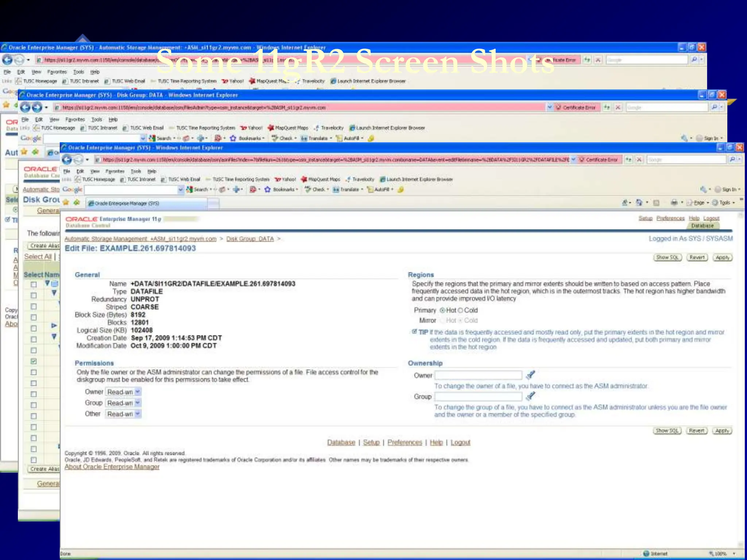The width and height of the screenshot is (747, 560).
Task: Click the refresh icon beside Certificate Error in front window
Action: click(x=628, y=160)
